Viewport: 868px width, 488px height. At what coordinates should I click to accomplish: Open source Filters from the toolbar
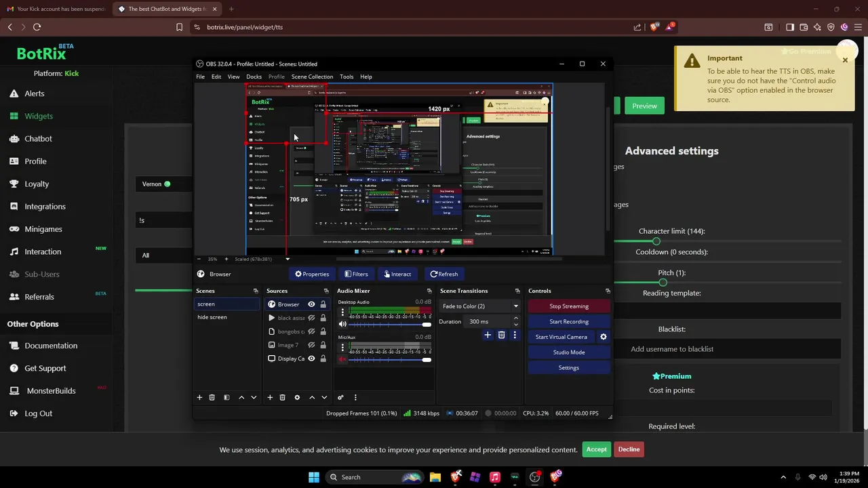(x=356, y=274)
